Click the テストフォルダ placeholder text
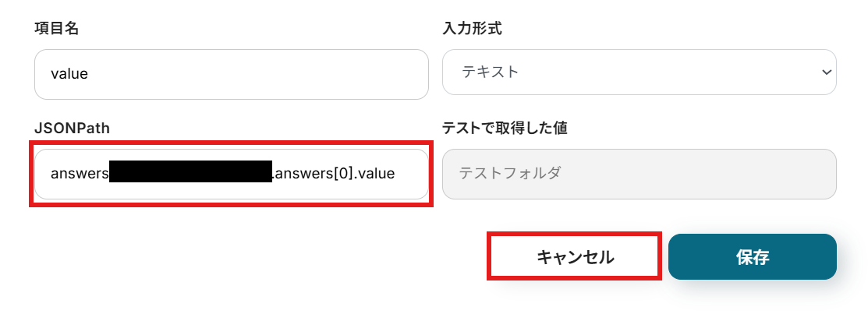The image size is (868, 314). 509,174
